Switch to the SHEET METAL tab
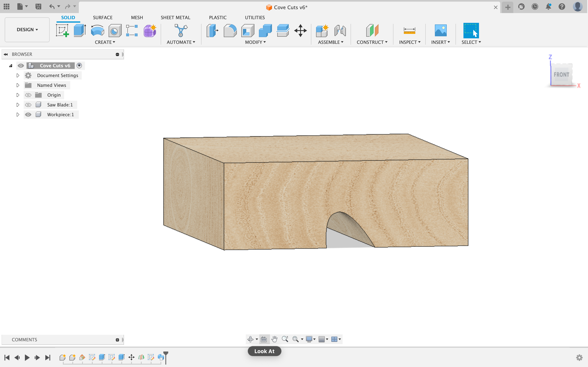The height and width of the screenshot is (367, 588). [x=175, y=18]
